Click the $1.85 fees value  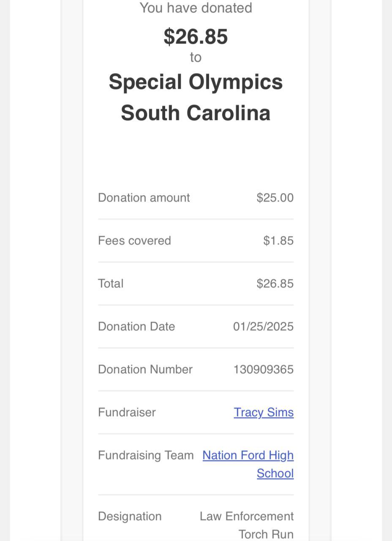click(278, 240)
